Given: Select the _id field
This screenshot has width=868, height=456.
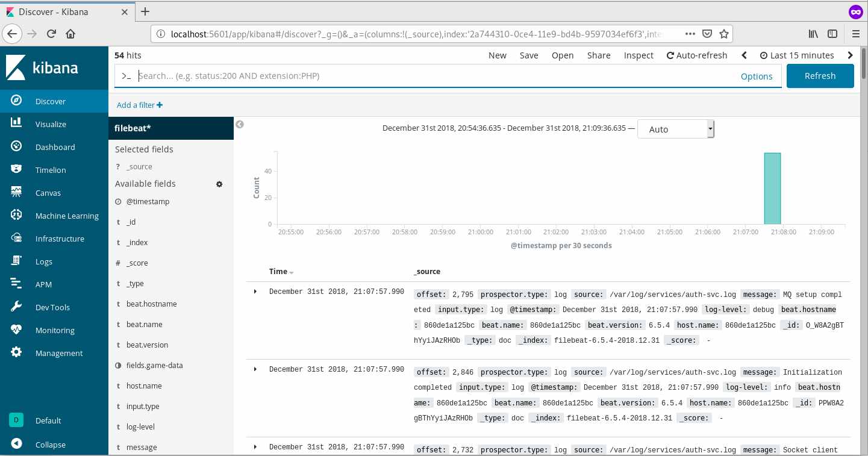Looking at the screenshot, I should coord(131,222).
